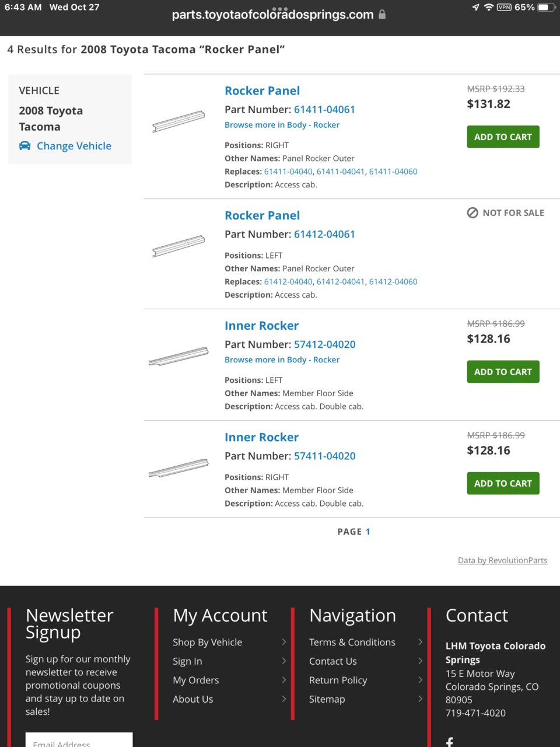The image size is (560, 747).
Task: Open Sign In account menu item
Action: (187, 661)
